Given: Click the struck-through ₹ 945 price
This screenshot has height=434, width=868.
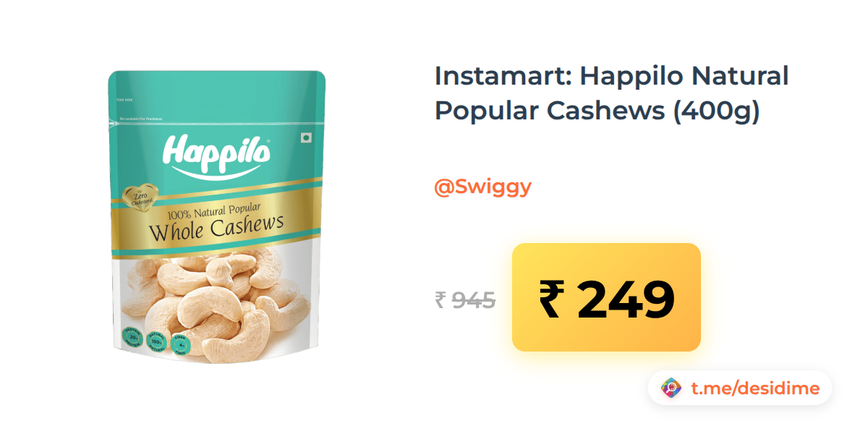Looking at the screenshot, I should (x=465, y=299).
